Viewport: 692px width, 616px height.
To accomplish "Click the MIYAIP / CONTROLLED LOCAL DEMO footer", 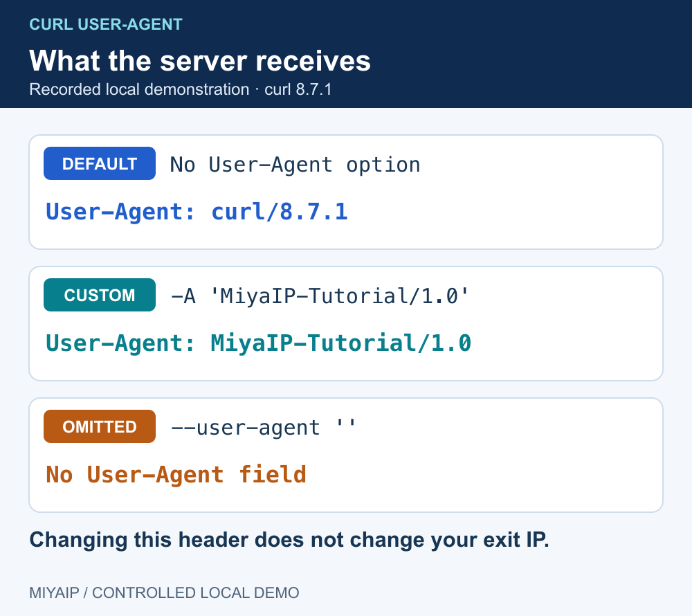I will tap(164, 592).
